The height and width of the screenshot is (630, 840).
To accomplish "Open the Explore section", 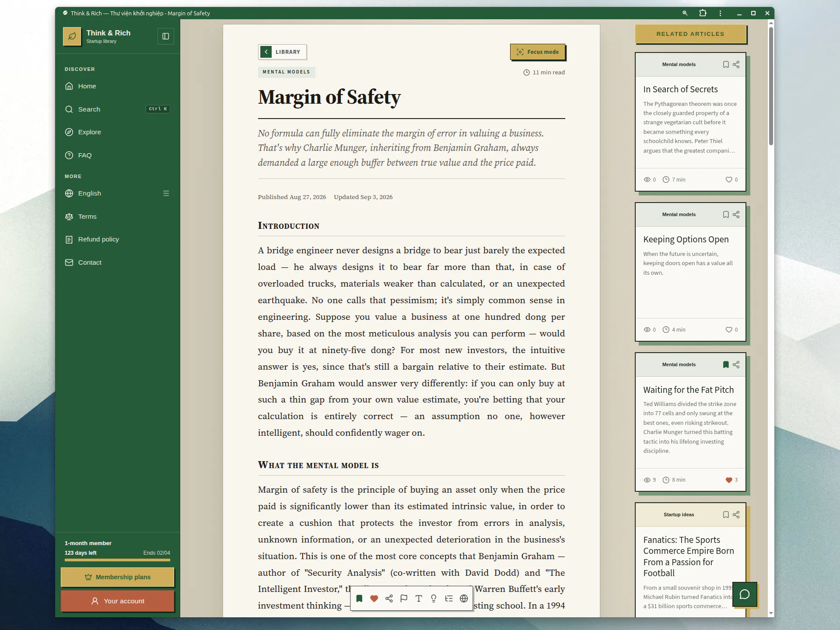I will (x=117, y=132).
